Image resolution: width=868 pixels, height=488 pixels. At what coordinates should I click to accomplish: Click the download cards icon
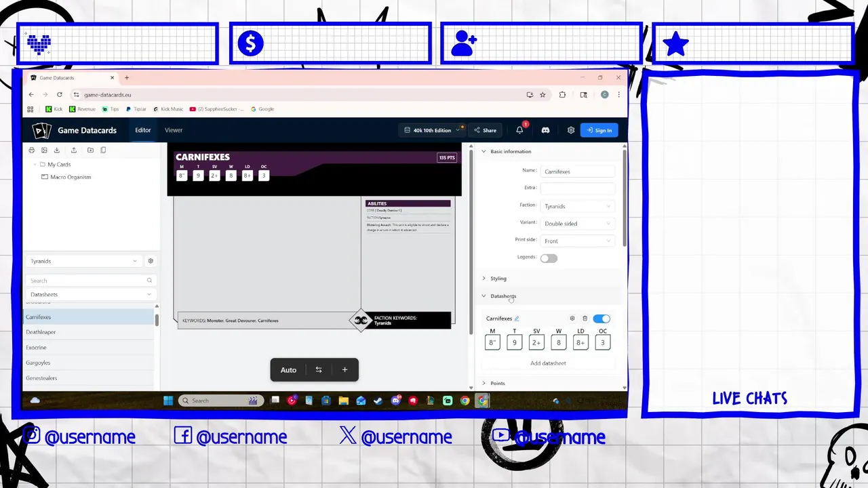57,150
